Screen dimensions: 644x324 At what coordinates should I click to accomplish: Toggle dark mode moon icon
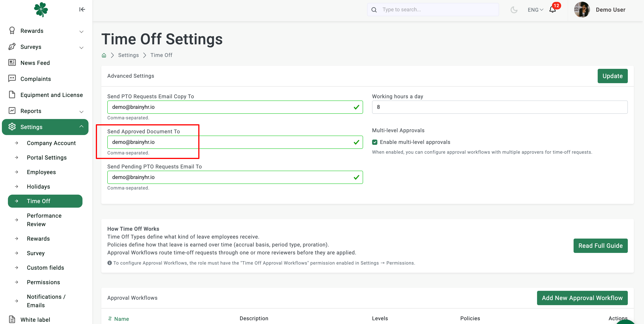[514, 10]
